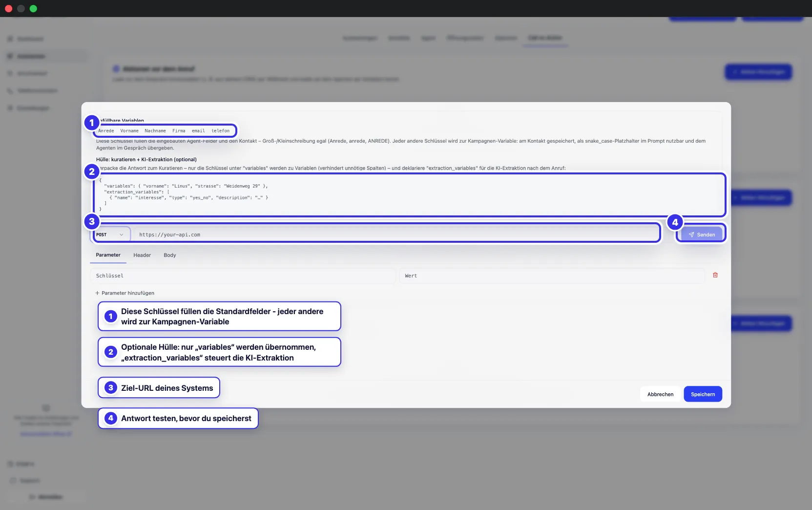Select the Nachname variable chip
This screenshot has width=812, height=510.
(155, 131)
